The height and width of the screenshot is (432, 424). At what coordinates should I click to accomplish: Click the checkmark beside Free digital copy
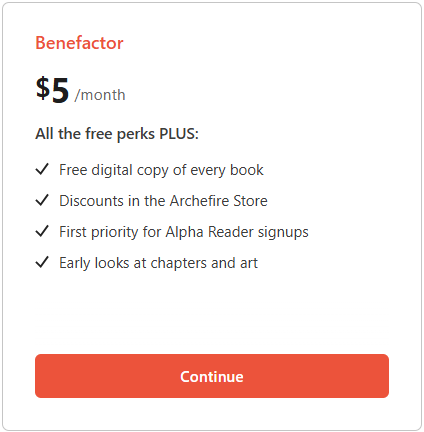coord(42,169)
